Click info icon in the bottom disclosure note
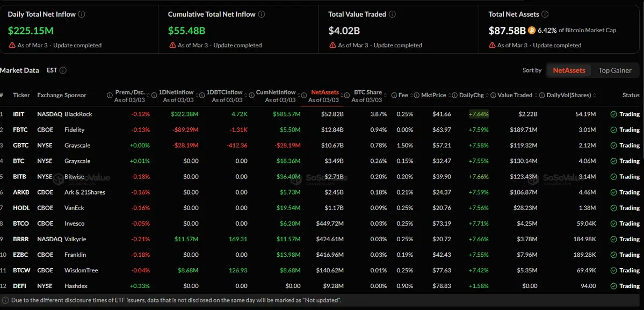The width and height of the screenshot is (644, 310). (6, 300)
